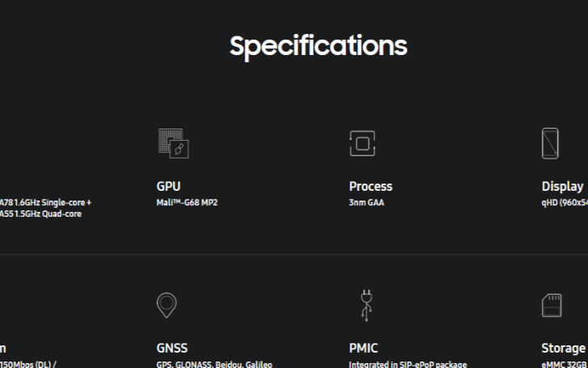Click the GPS, GLONASS, Beidou, Galileo text

tap(214, 364)
